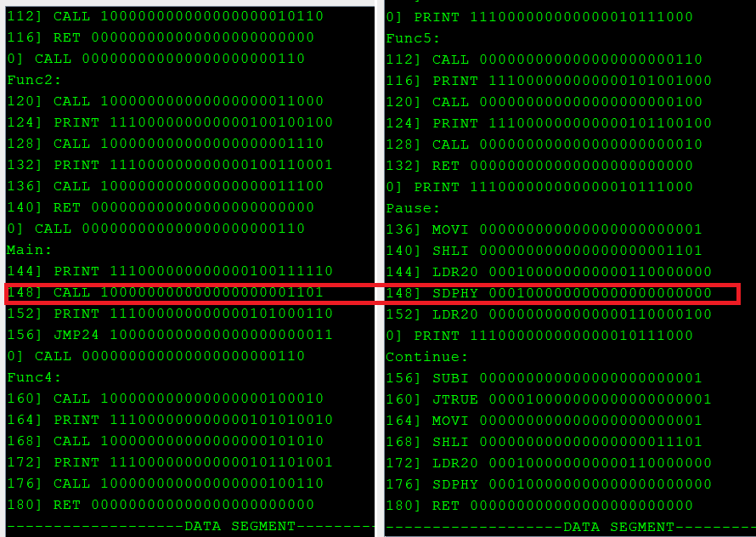Select line 168 SHLI under Continue
Screen dimensions: 756x537
pos(544,442)
